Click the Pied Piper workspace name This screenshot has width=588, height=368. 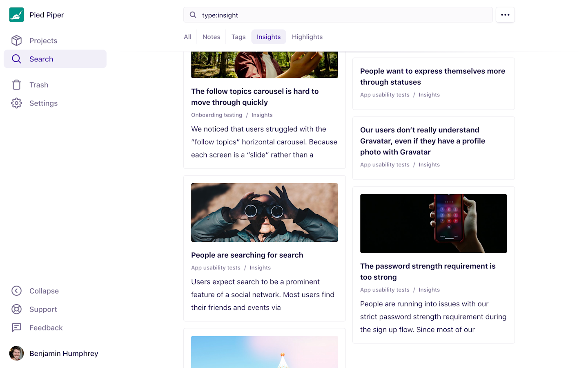click(47, 15)
